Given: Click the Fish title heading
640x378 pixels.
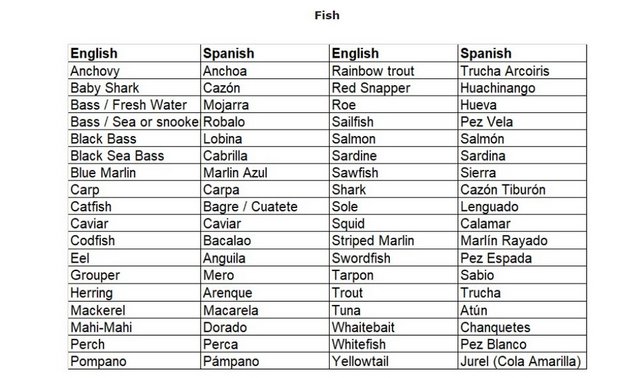Looking at the screenshot, I should (x=327, y=16).
